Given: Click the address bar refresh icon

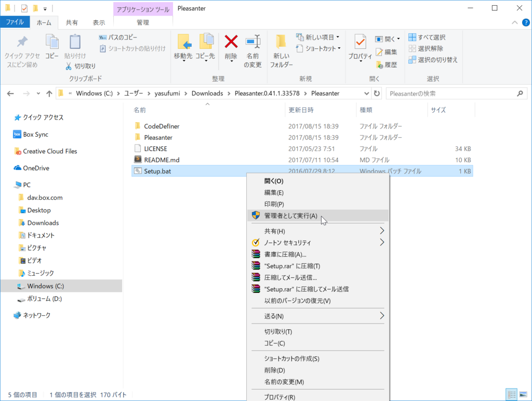Looking at the screenshot, I should [x=376, y=93].
